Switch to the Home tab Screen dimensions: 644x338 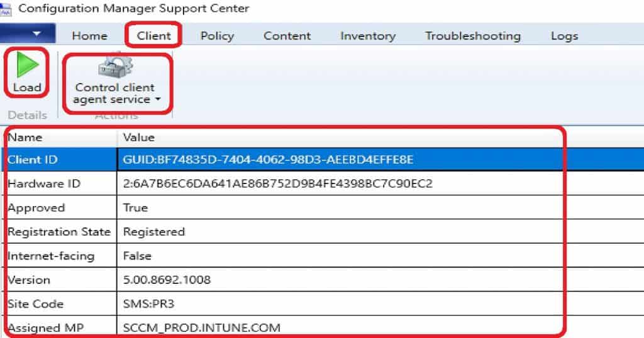(x=89, y=36)
